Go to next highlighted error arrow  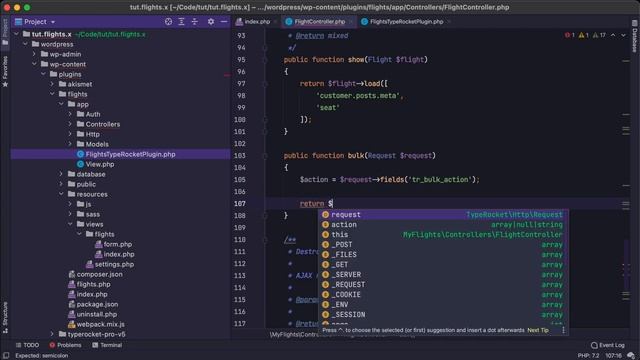coord(623,36)
